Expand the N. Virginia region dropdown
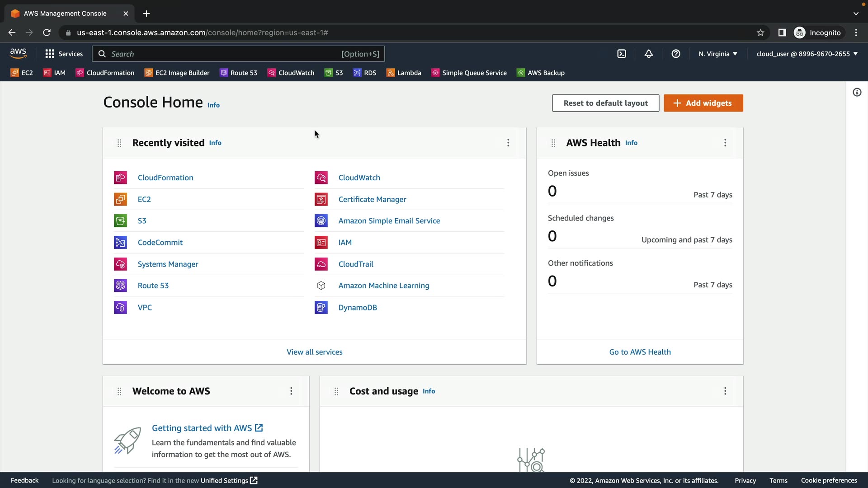The width and height of the screenshot is (868, 488). coord(717,54)
